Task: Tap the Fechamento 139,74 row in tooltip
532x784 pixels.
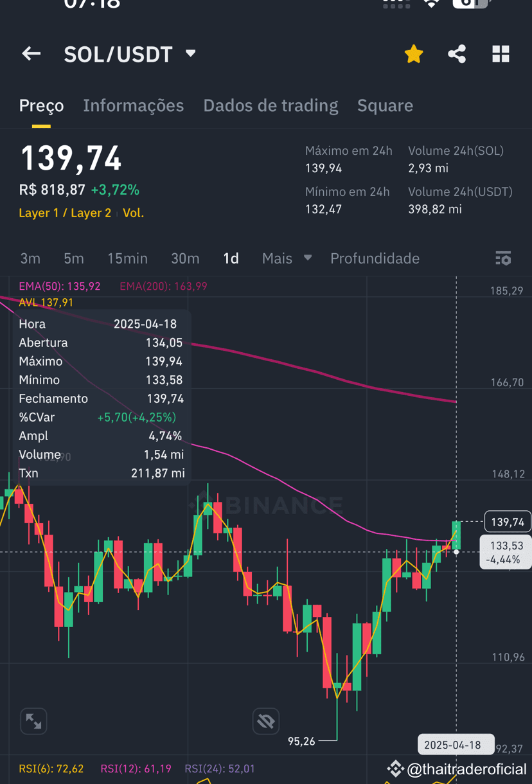Action: 102,398
